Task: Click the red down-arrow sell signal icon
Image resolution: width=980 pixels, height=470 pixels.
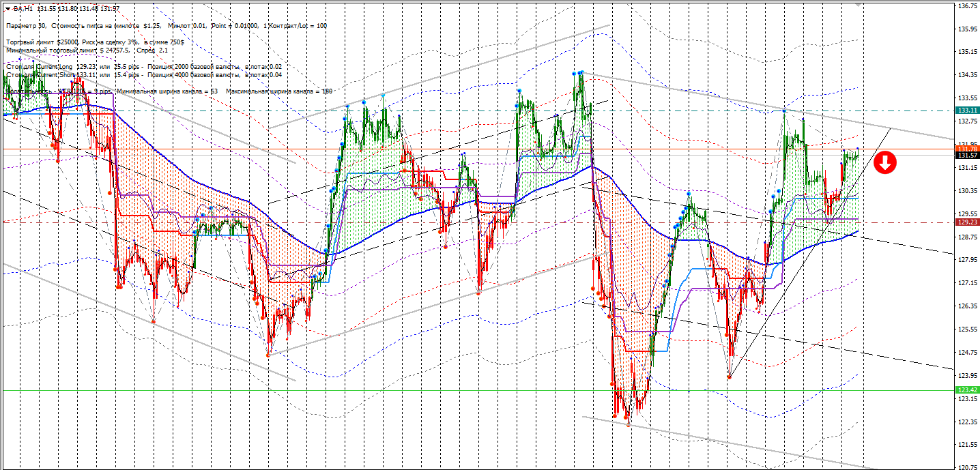Action: (x=884, y=162)
